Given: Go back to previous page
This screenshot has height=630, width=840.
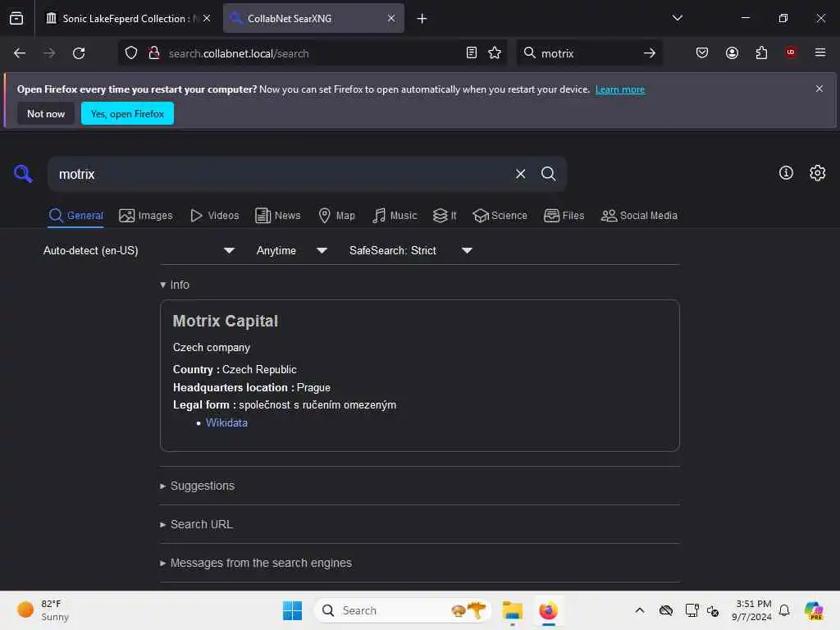Looking at the screenshot, I should [x=20, y=53].
